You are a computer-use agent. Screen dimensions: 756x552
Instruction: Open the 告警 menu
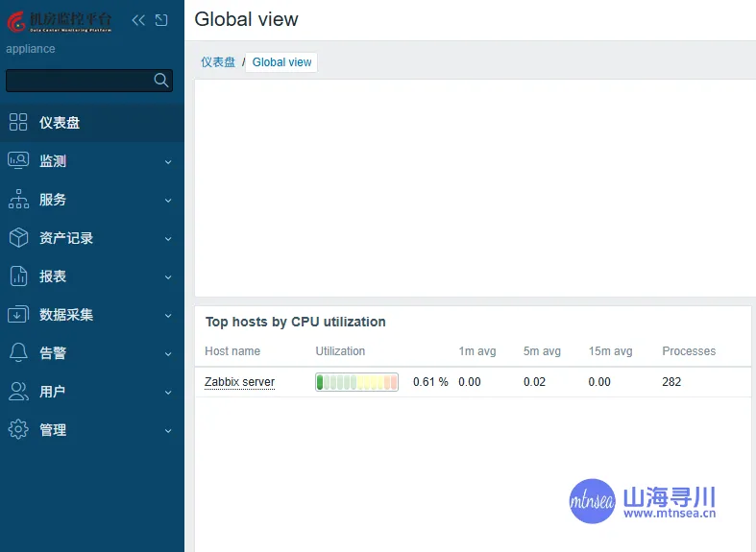(92, 353)
